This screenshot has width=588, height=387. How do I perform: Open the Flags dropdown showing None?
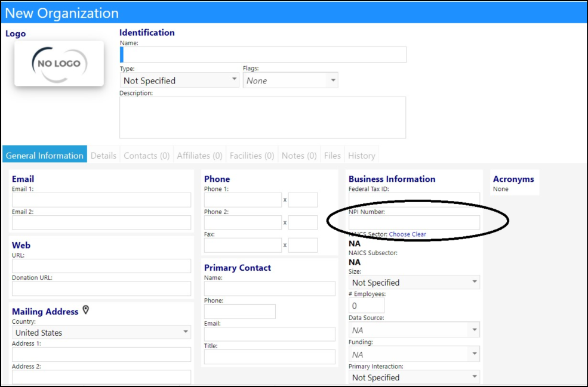[291, 80]
